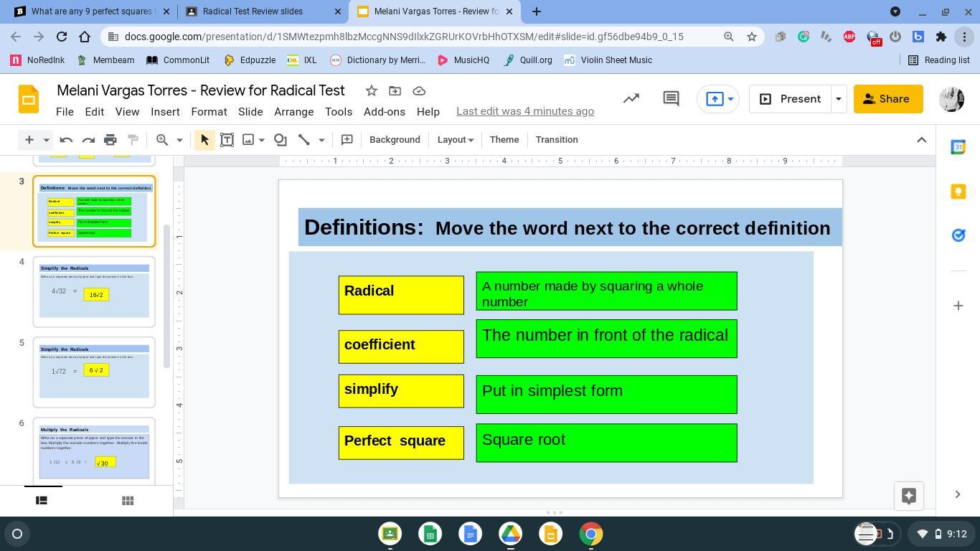Click the Paint format icon
The image size is (980, 551).
point(133,140)
